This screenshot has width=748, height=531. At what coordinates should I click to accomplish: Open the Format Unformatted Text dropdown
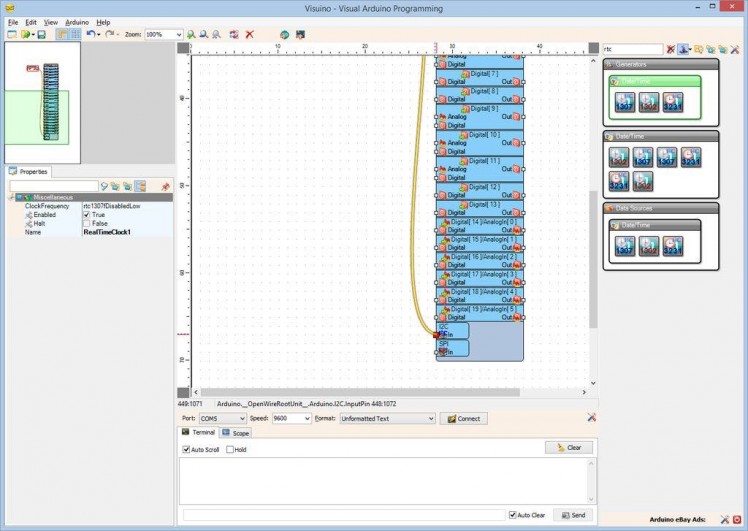pyautogui.click(x=430, y=419)
